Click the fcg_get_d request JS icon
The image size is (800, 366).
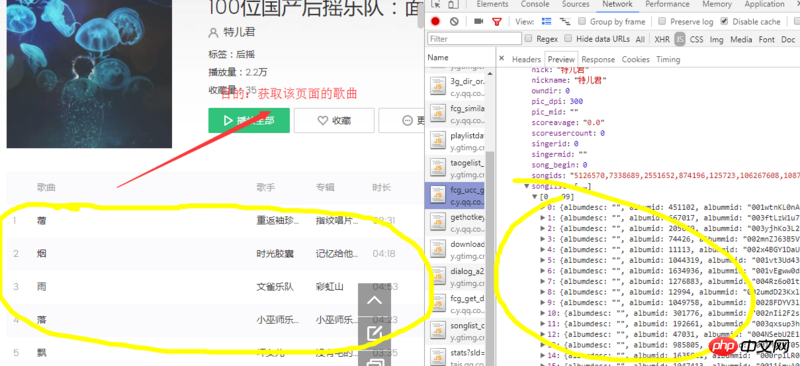coord(438,303)
